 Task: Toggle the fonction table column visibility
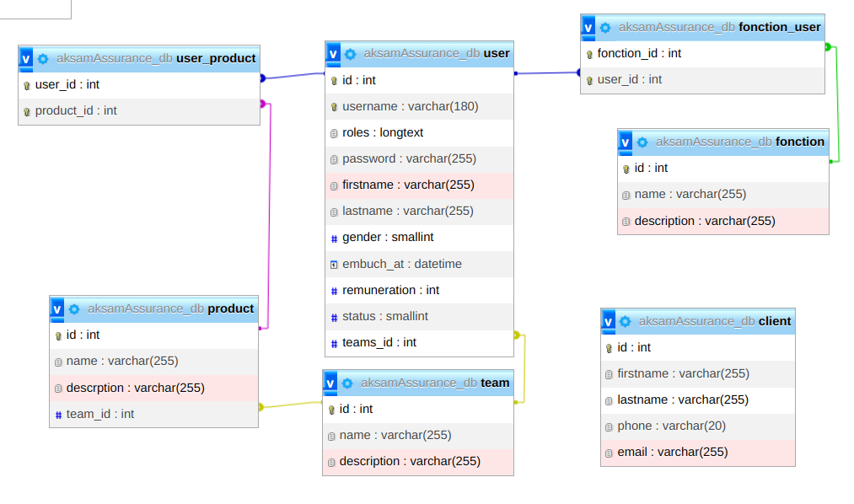coord(625,142)
